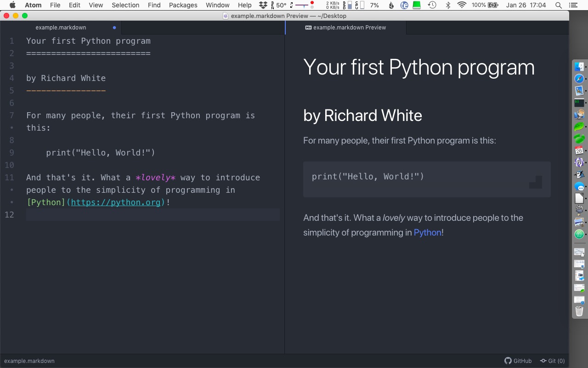Open the Atom application menu
The image size is (588, 368).
[x=33, y=5]
